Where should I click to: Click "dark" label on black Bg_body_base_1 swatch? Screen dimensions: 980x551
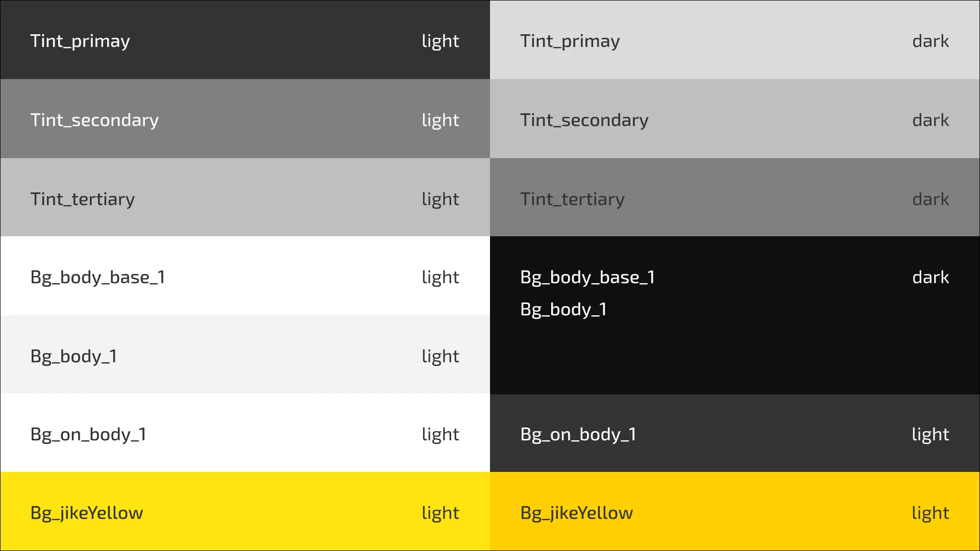point(930,277)
